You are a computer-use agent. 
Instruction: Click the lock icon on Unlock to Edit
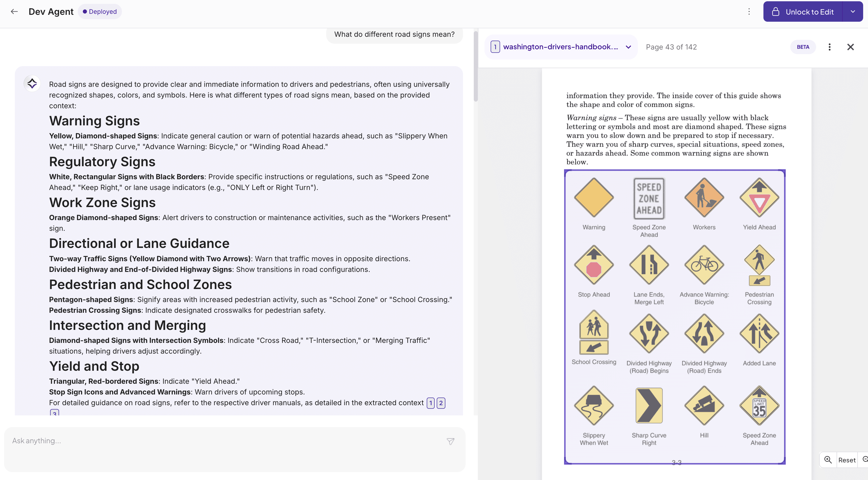776,11
